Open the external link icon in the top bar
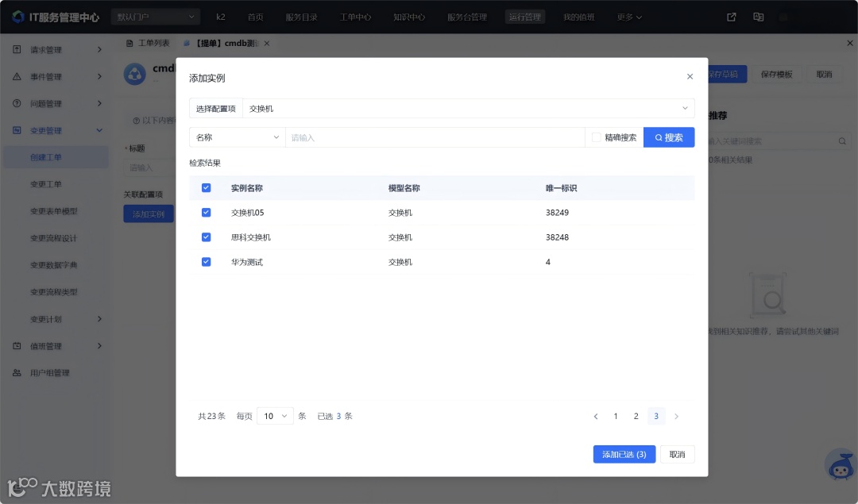 [731, 17]
